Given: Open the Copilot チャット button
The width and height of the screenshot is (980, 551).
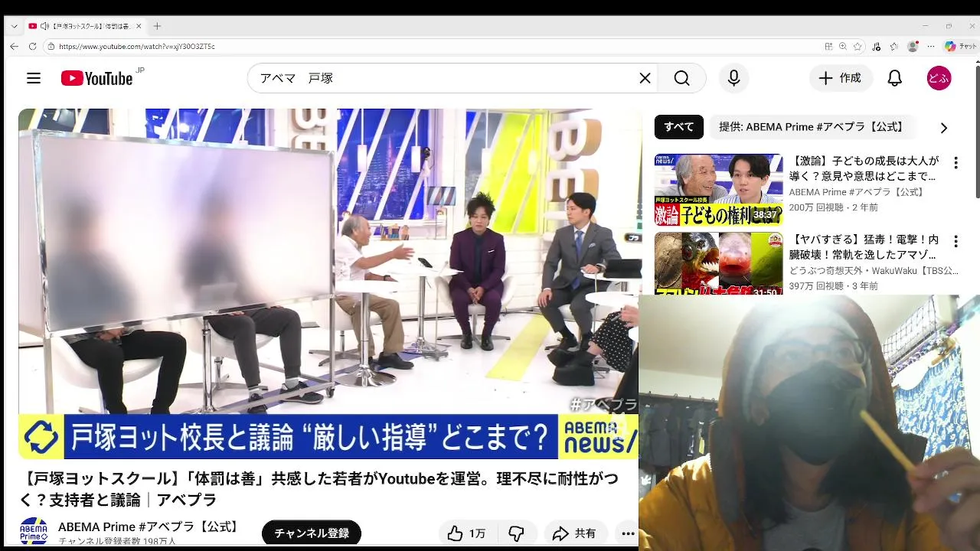Looking at the screenshot, I should click(960, 47).
